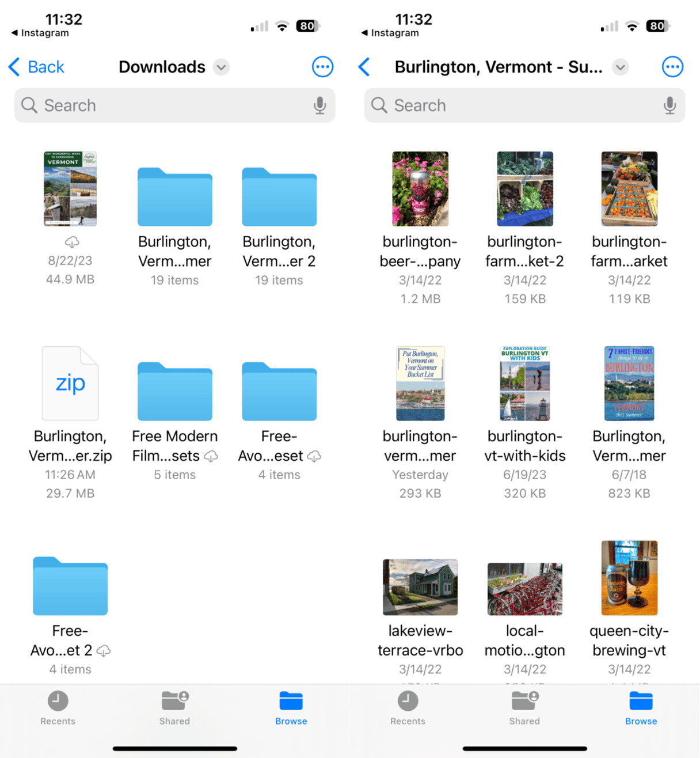This screenshot has width=700, height=758.
Task: Switch to Recents tab on left screen
Action: click(x=58, y=708)
